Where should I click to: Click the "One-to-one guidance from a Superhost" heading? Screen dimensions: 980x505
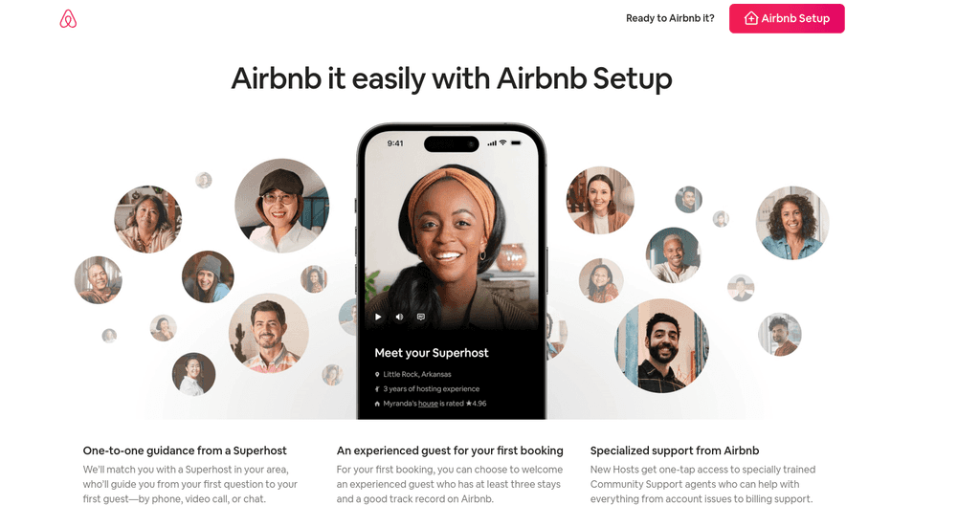click(x=185, y=450)
